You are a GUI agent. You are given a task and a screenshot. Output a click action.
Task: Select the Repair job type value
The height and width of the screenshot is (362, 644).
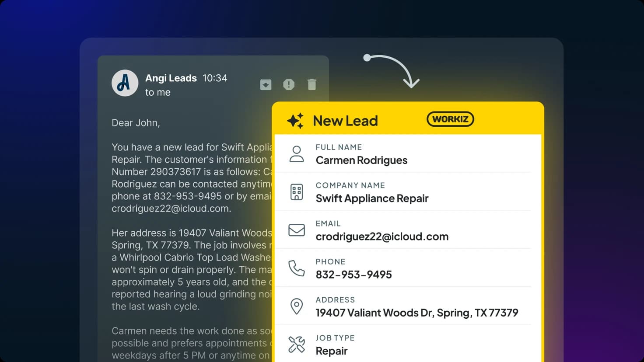(332, 351)
